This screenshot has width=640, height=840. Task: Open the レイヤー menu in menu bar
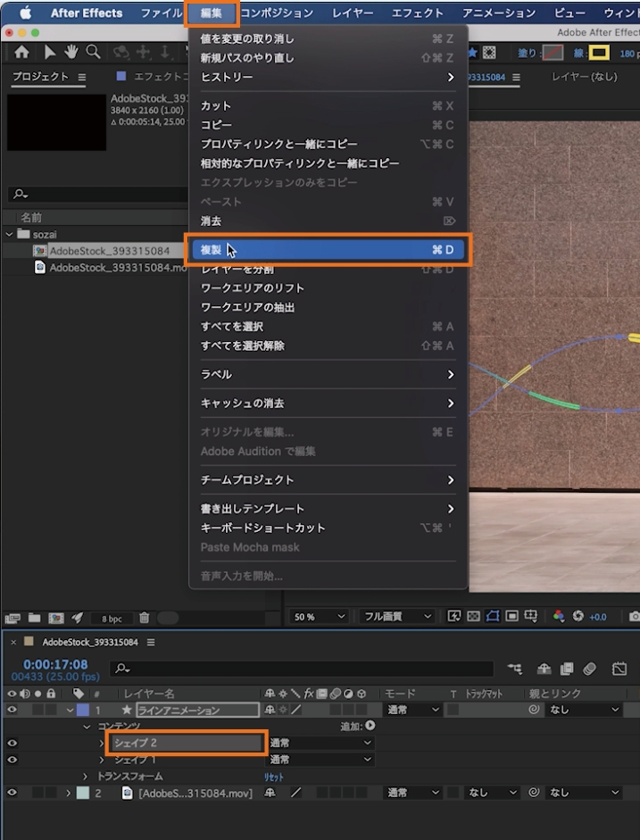coord(353,12)
